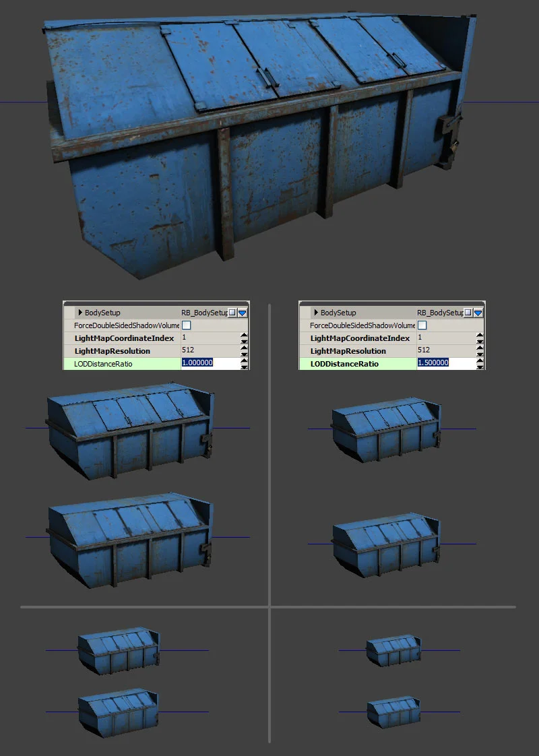Open the blue dropdown arrow beside RB_BodySetup in right panel
The image size is (539, 756).
point(478,313)
